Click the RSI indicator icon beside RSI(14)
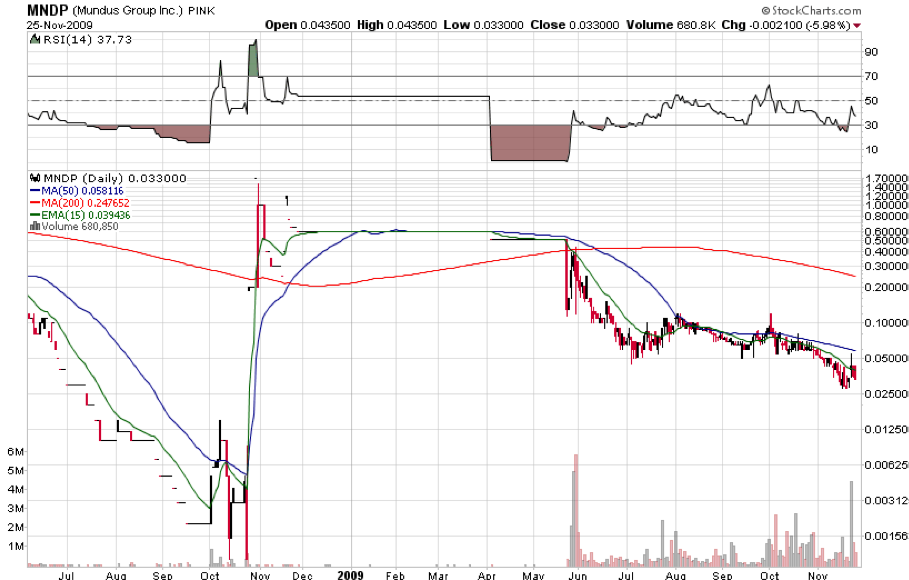The image size is (909, 580). [x=35, y=39]
